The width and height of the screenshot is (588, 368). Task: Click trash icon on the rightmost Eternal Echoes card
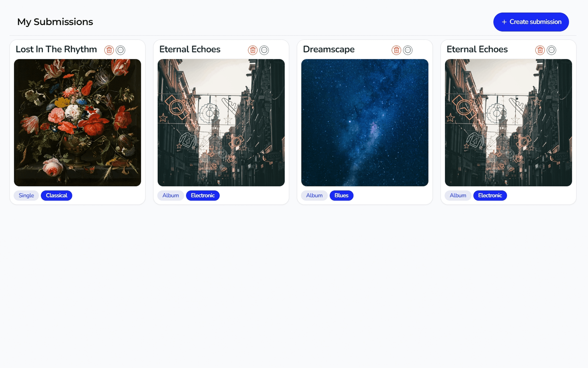click(x=540, y=50)
